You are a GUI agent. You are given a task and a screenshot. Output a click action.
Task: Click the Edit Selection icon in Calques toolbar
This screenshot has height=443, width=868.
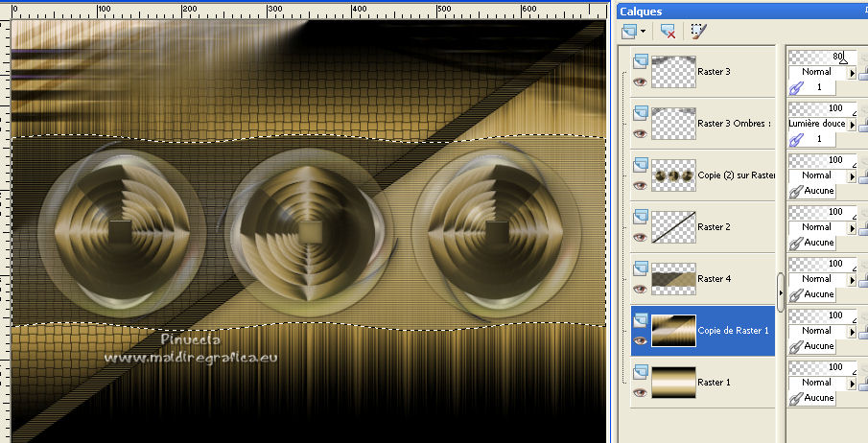[697, 31]
